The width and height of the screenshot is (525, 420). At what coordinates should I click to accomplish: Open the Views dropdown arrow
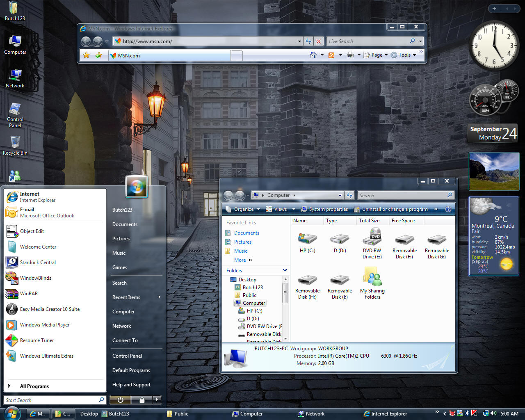[294, 209]
